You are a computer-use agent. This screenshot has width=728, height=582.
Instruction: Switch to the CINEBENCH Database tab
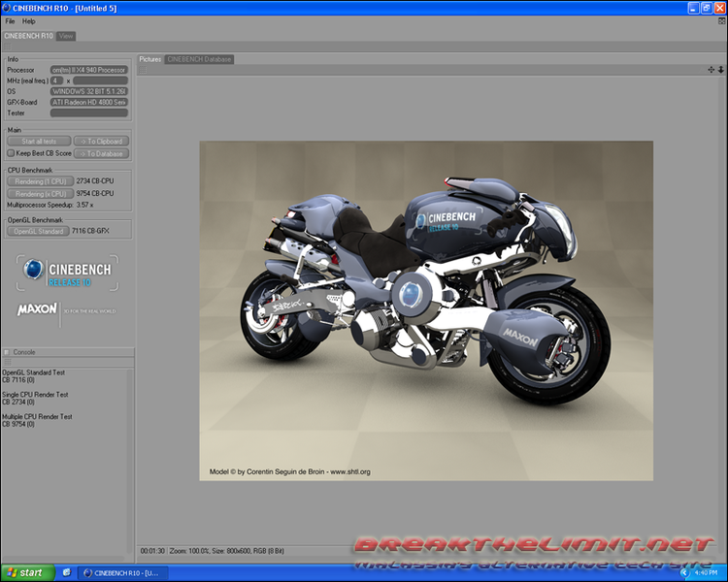199,59
